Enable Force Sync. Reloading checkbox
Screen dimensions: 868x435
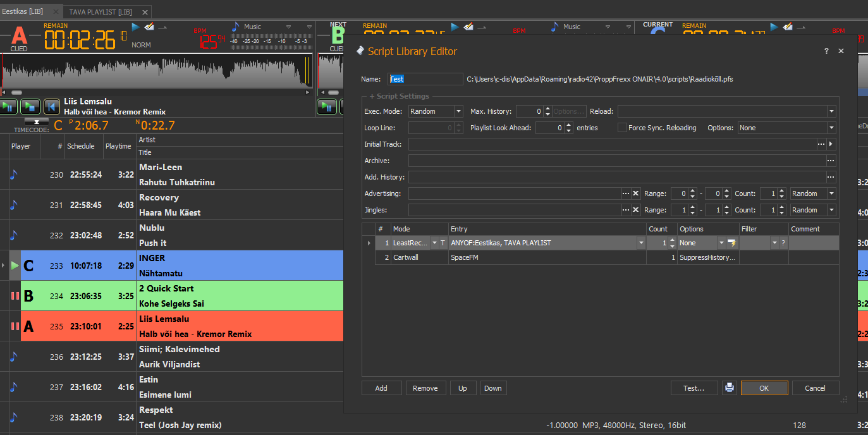[x=622, y=128]
